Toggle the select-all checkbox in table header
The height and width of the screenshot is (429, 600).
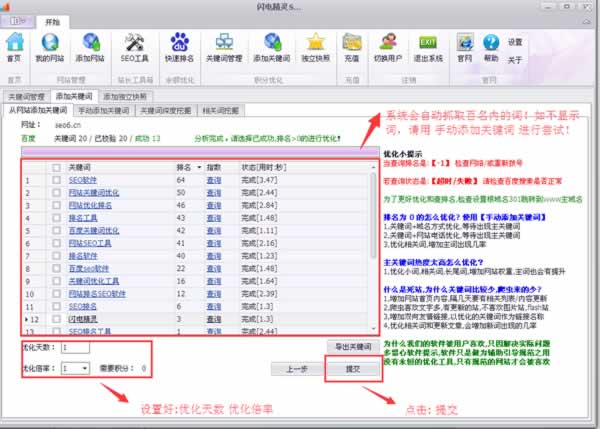coord(57,167)
